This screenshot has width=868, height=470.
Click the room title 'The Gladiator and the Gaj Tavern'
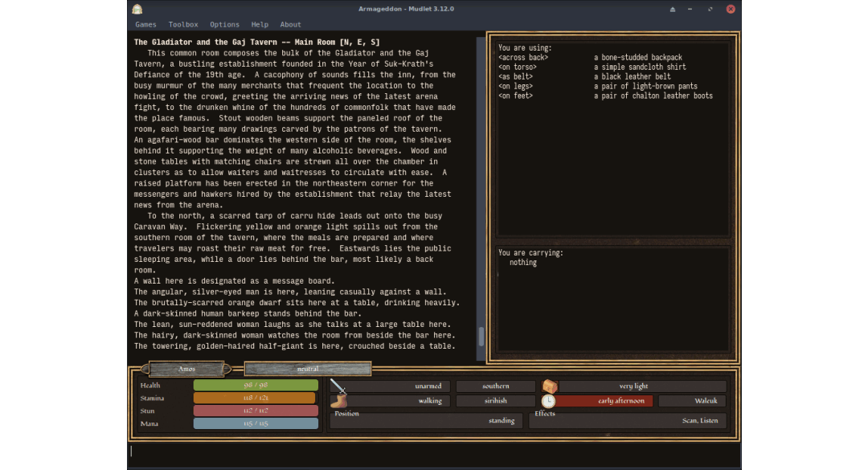(206, 42)
